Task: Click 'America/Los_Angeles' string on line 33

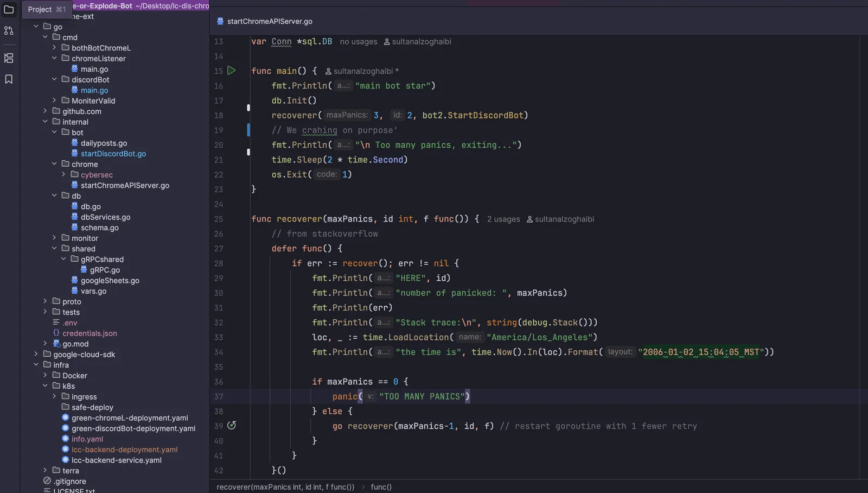Action: point(539,338)
